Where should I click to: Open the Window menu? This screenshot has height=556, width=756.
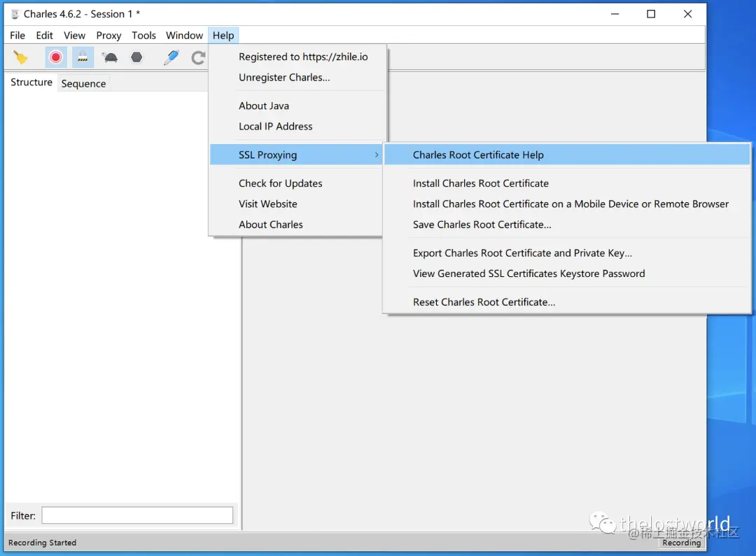pos(184,35)
